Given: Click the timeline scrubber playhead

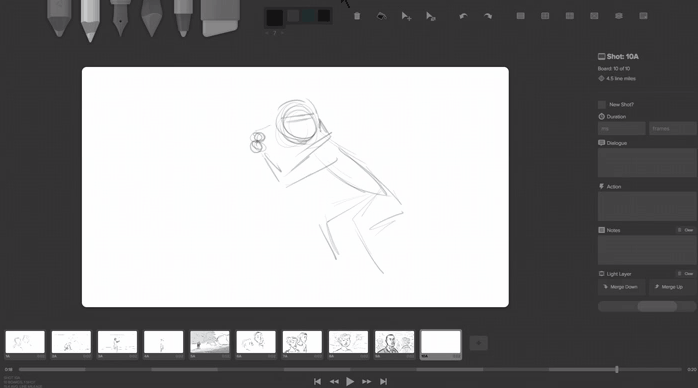Looking at the screenshot, I should tap(617, 369).
